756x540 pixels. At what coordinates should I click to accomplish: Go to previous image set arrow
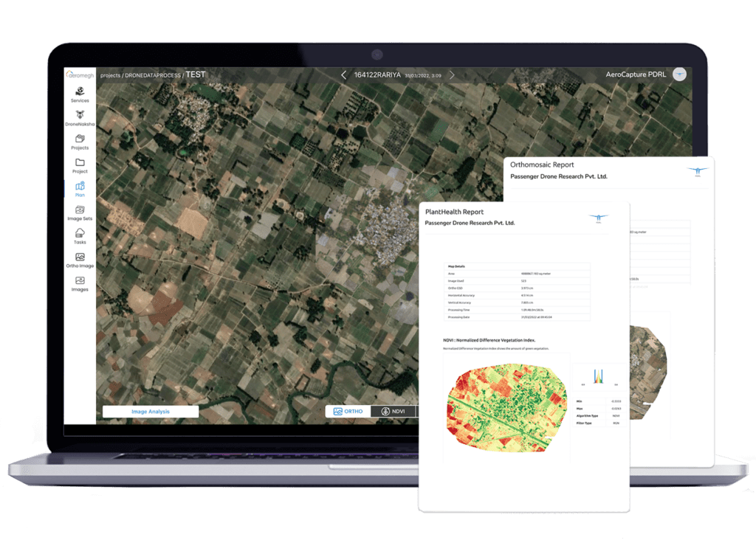[x=343, y=75]
